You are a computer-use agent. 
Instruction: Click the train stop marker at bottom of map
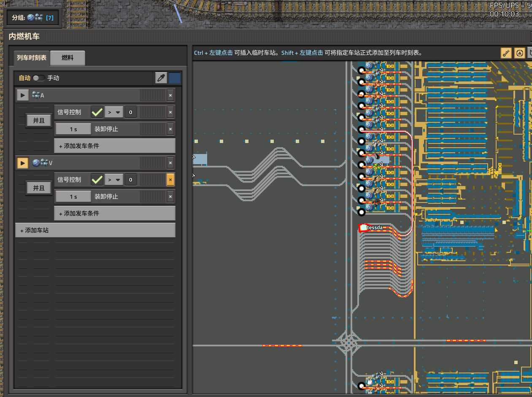click(x=361, y=386)
